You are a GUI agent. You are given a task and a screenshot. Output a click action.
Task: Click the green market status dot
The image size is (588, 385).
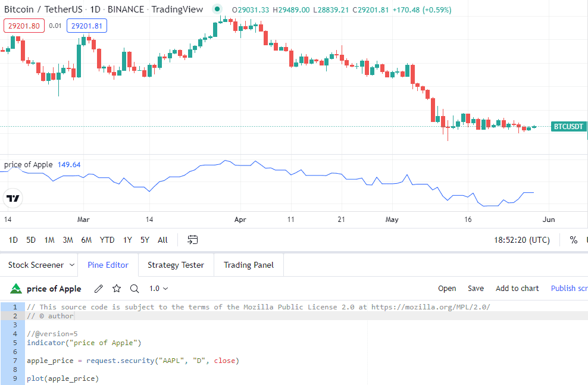click(x=217, y=9)
